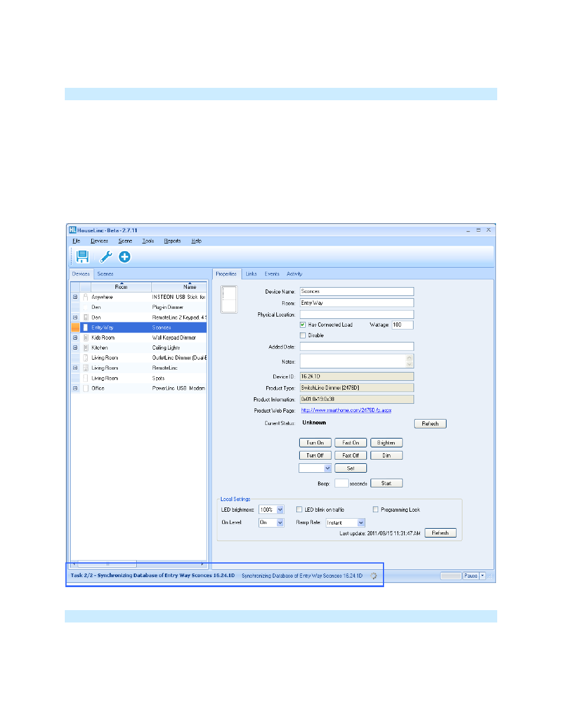The width and height of the screenshot is (562, 728).
Task: Pause the synchronization task
Action: pyautogui.click(x=470, y=576)
